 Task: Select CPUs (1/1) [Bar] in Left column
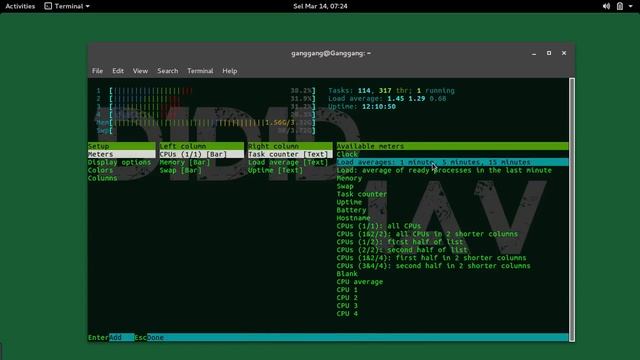[x=202, y=154]
